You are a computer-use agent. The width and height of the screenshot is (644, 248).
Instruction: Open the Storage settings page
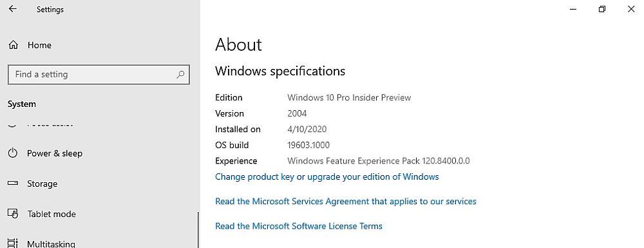43,184
